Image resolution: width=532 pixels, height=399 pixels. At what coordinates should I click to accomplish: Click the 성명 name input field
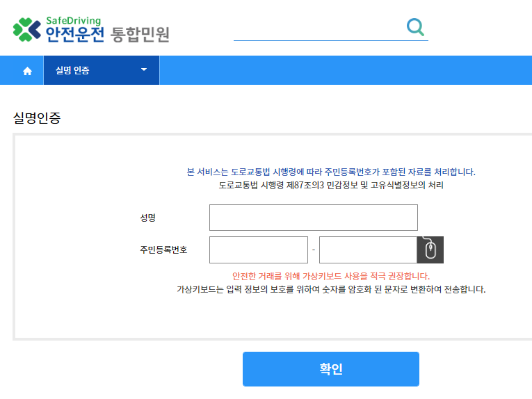314,218
